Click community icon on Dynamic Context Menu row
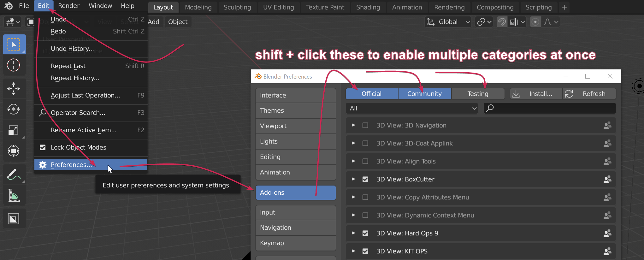Screen dimensions: 644x260 607,216
